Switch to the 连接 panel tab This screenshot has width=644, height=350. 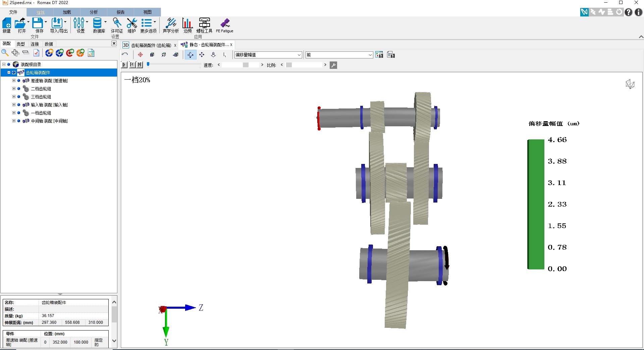[x=35, y=44]
